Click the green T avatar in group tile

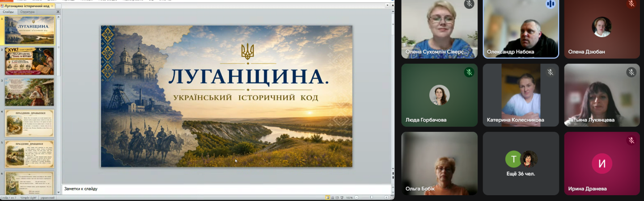coord(514,159)
